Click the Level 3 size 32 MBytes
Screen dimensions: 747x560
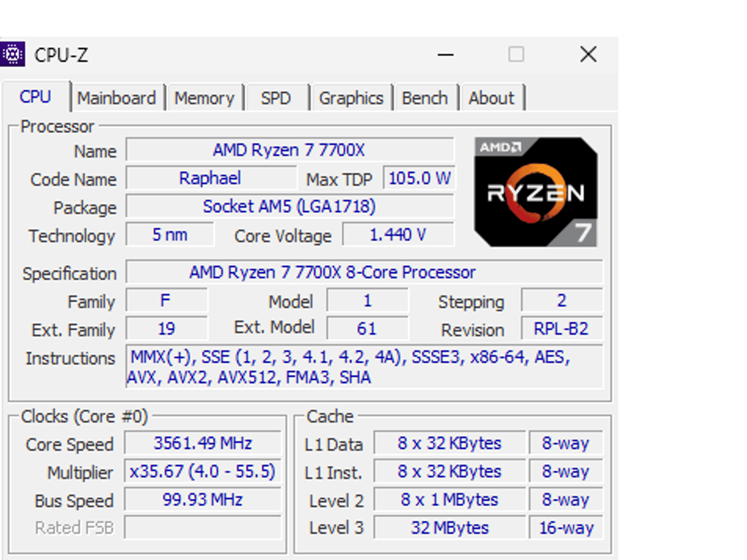pos(449,527)
